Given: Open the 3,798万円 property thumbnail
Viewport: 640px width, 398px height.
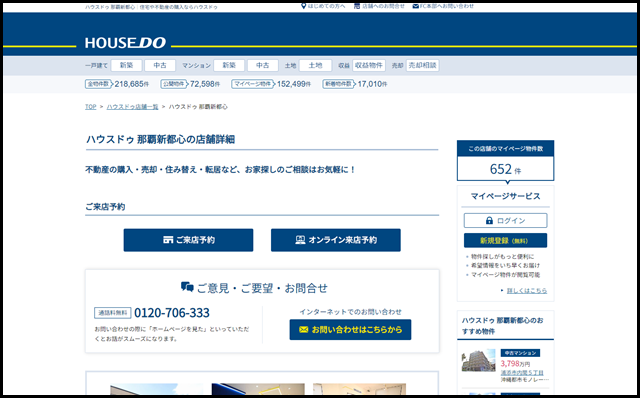Looking at the screenshot, I should pos(478,360).
